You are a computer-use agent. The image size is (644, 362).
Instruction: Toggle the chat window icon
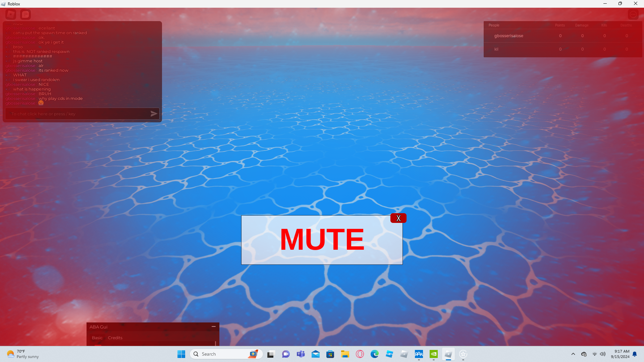tap(25, 14)
